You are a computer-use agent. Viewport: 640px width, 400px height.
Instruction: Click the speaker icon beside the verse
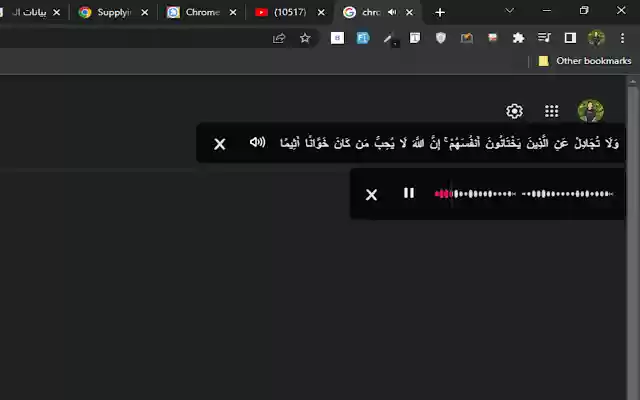point(258,142)
